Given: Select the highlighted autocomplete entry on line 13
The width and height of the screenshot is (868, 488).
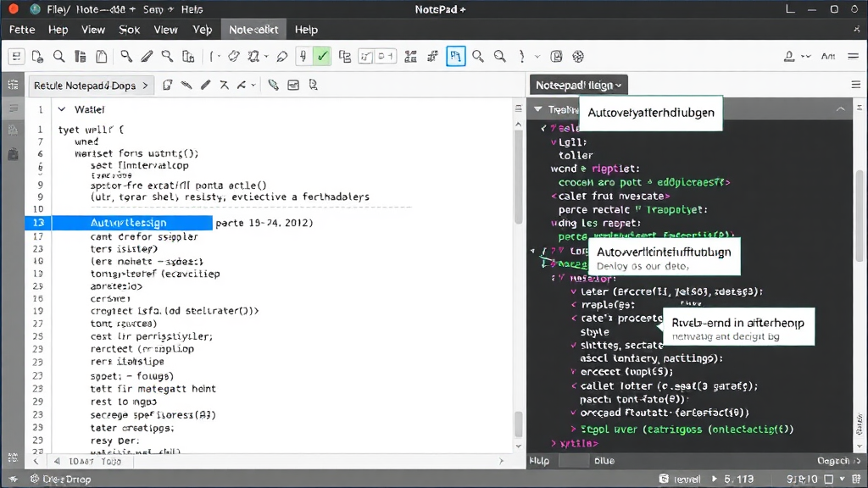Looking at the screenshot, I should click(132, 223).
